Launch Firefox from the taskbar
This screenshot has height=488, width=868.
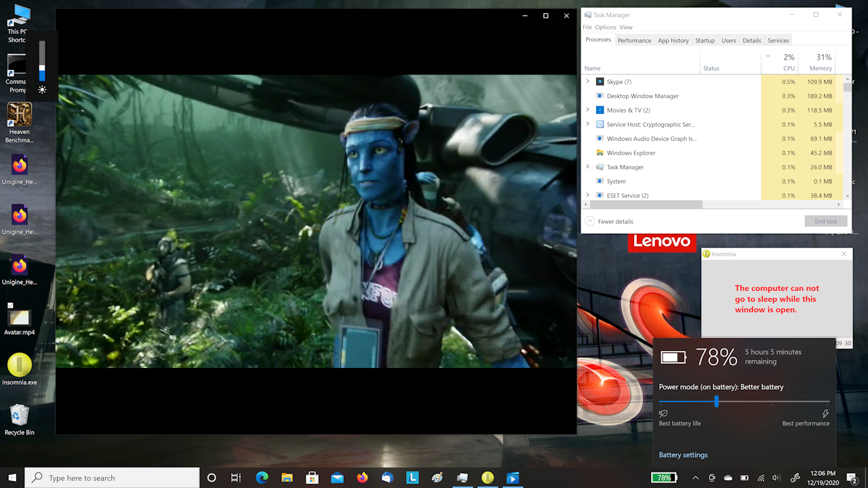[362, 478]
